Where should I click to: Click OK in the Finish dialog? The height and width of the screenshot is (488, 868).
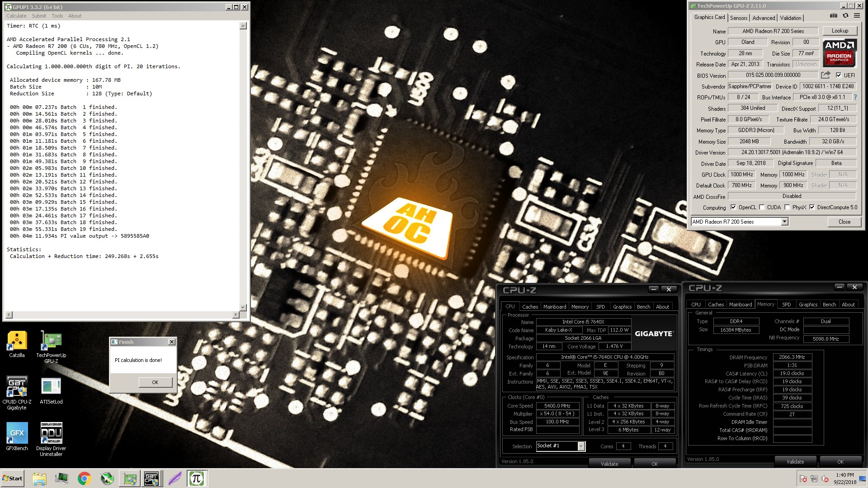click(x=155, y=382)
